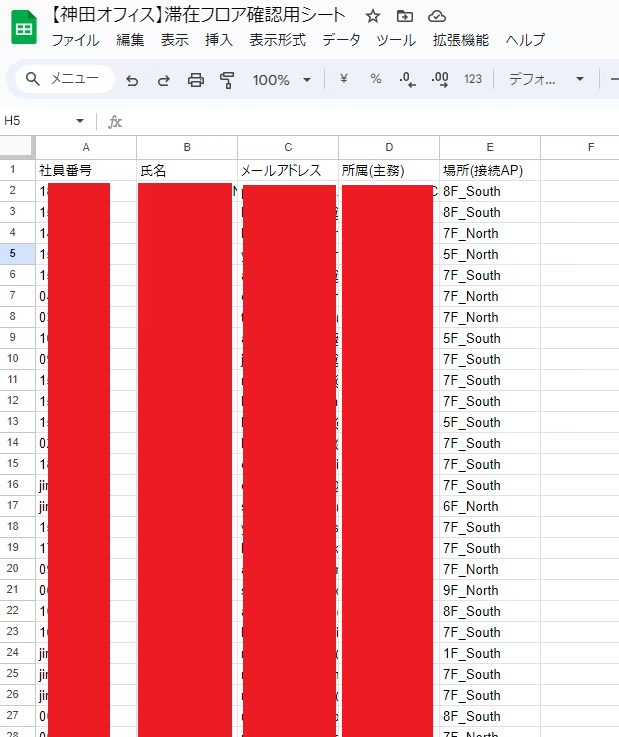Select column D header
This screenshot has height=737, width=619.
coord(389,148)
